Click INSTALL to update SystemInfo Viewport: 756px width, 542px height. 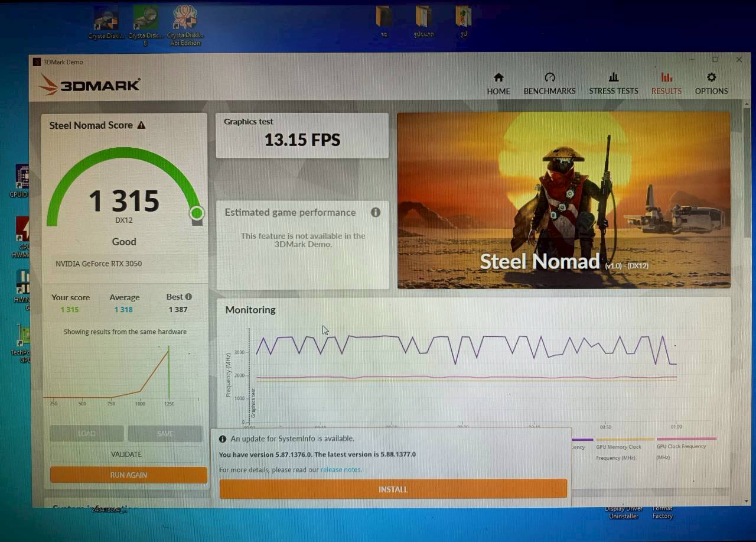click(x=393, y=489)
